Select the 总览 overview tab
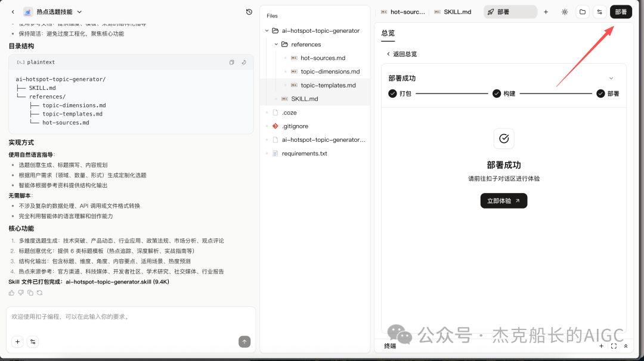This screenshot has height=361, width=644. coord(388,33)
